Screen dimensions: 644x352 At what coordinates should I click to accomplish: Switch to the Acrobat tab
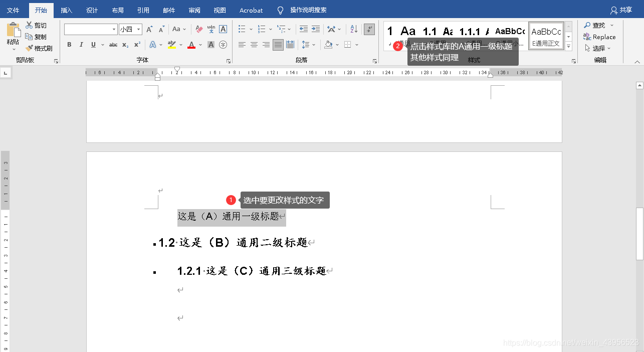[x=251, y=10]
